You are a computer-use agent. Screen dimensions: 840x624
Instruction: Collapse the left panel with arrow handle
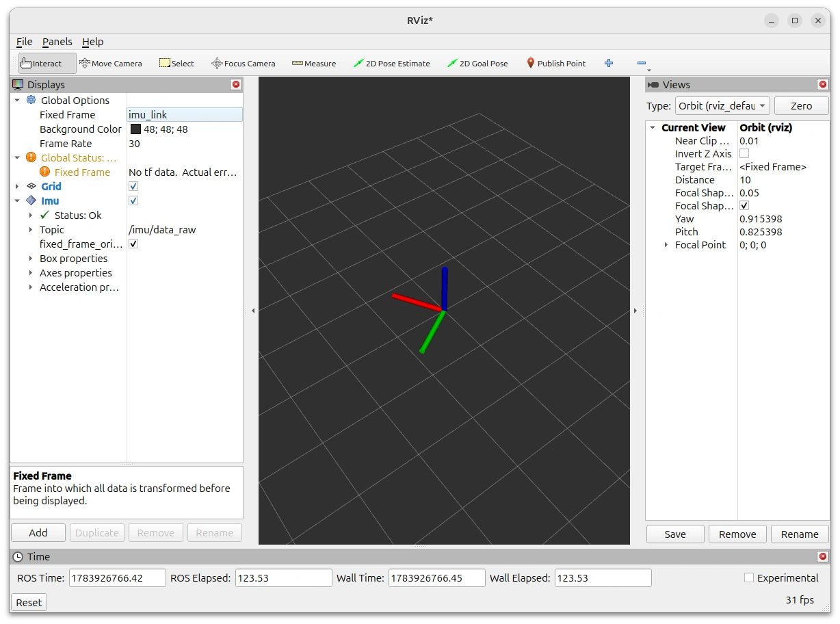253,311
